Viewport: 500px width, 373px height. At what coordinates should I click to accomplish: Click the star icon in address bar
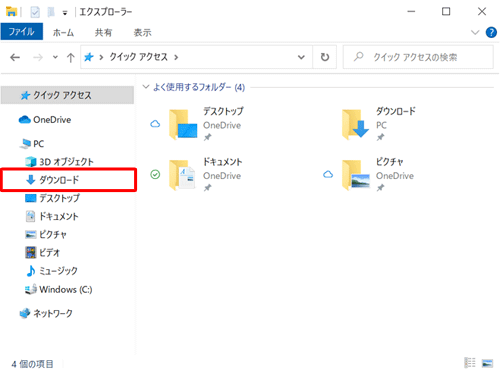coord(89,57)
